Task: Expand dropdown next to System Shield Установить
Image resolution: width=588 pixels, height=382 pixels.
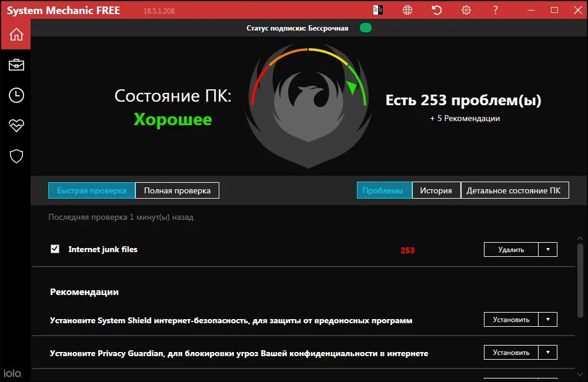Action: [548, 319]
